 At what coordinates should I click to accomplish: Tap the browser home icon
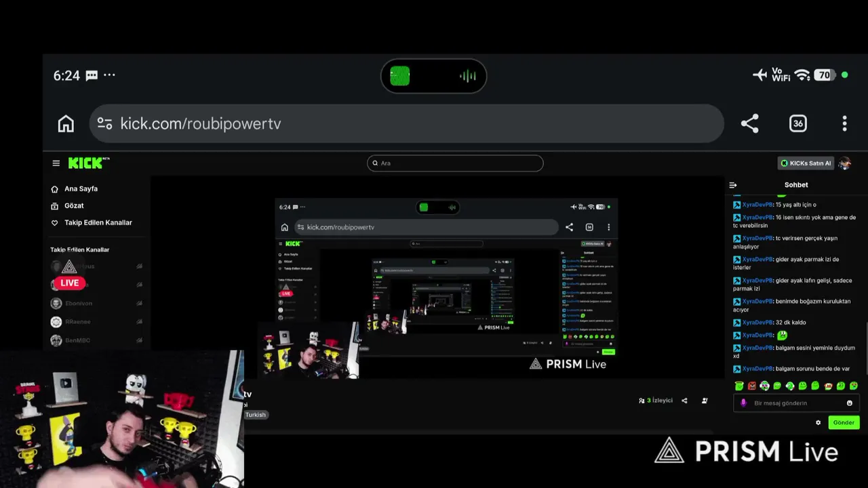(x=66, y=123)
